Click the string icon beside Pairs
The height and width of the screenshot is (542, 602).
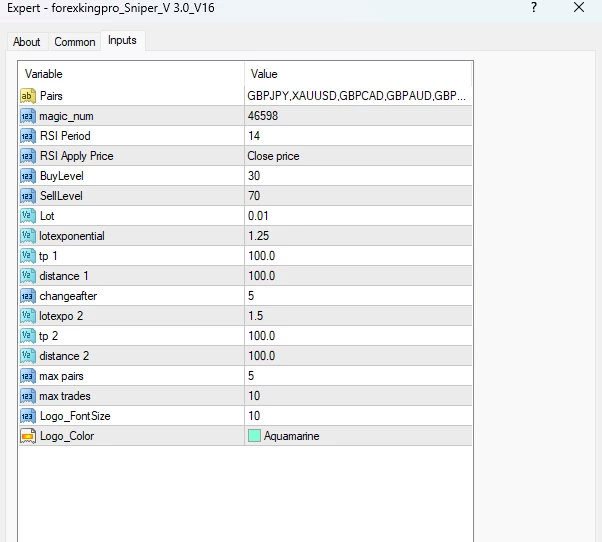pyautogui.click(x=28, y=96)
